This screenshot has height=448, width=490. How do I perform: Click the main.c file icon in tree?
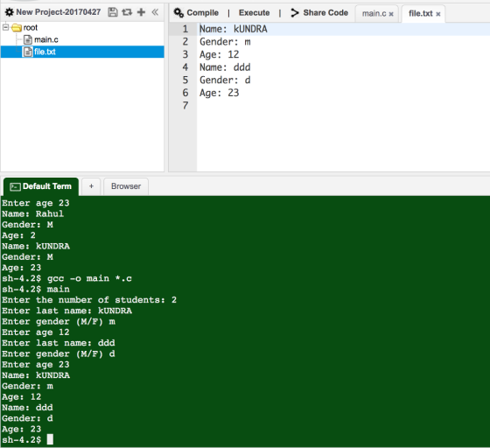pos(28,39)
